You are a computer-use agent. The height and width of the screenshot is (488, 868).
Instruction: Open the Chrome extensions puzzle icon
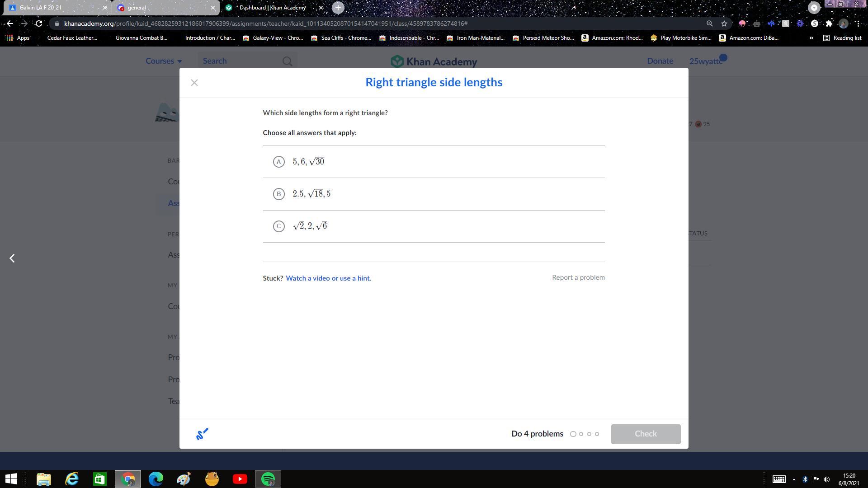pyautogui.click(x=829, y=23)
